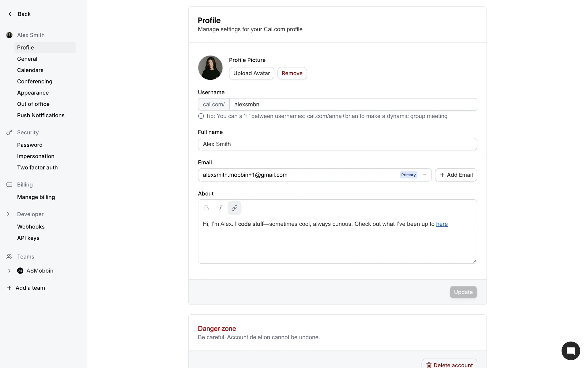The image size is (588, 368).
Task: Click the Back arrow icon
Action: (11, 14)
